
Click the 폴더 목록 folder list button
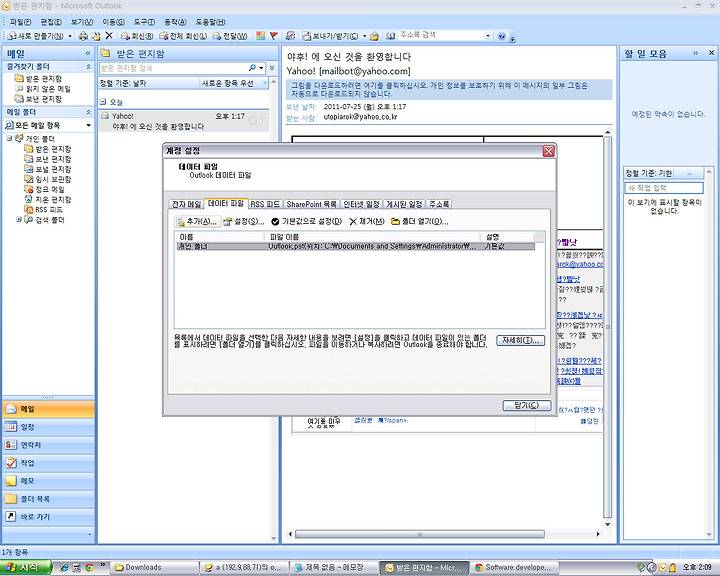48,498
